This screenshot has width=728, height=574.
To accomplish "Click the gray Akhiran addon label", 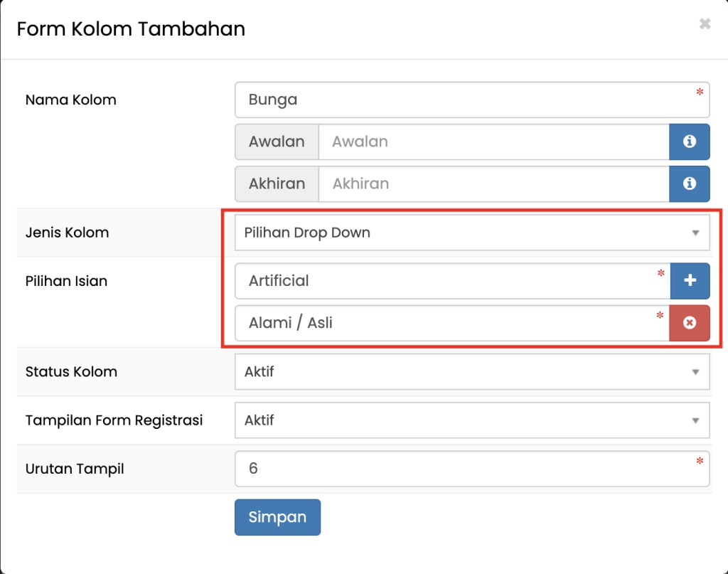I will pos(277,184).
